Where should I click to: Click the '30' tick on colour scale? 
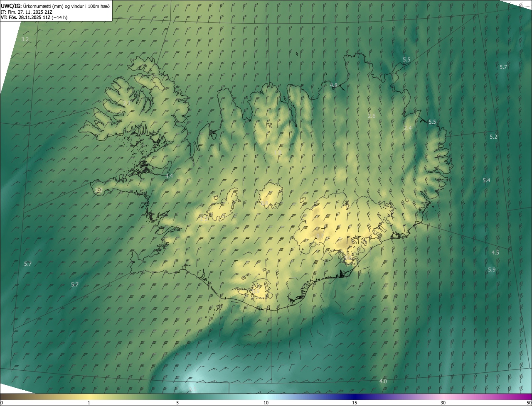pos(443,403)
